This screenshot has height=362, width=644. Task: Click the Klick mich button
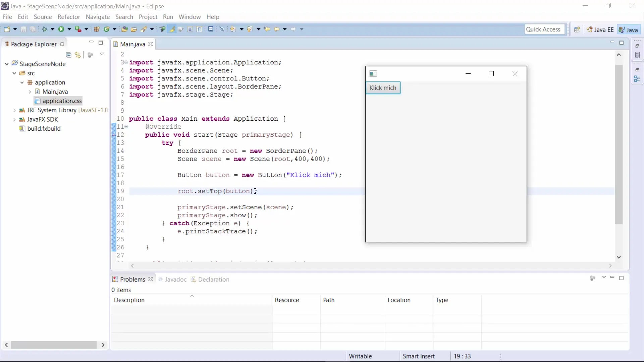click(383, 88)
